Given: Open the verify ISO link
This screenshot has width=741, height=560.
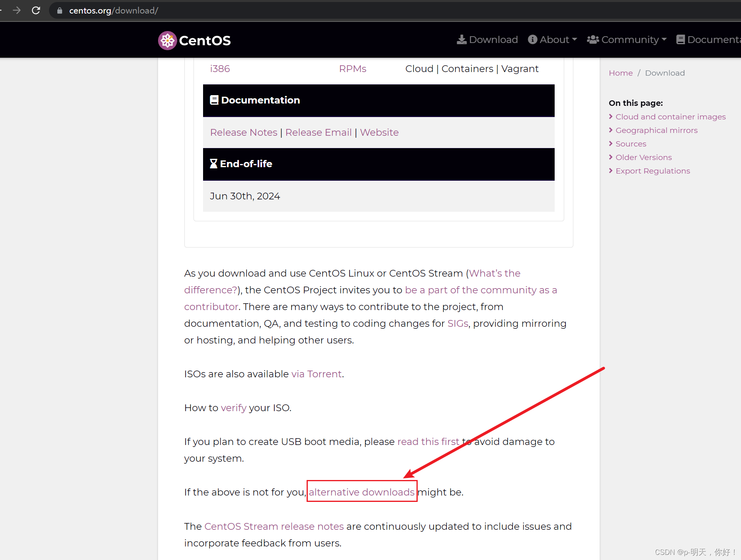Looking at the screenshot, I should [234, 408].
